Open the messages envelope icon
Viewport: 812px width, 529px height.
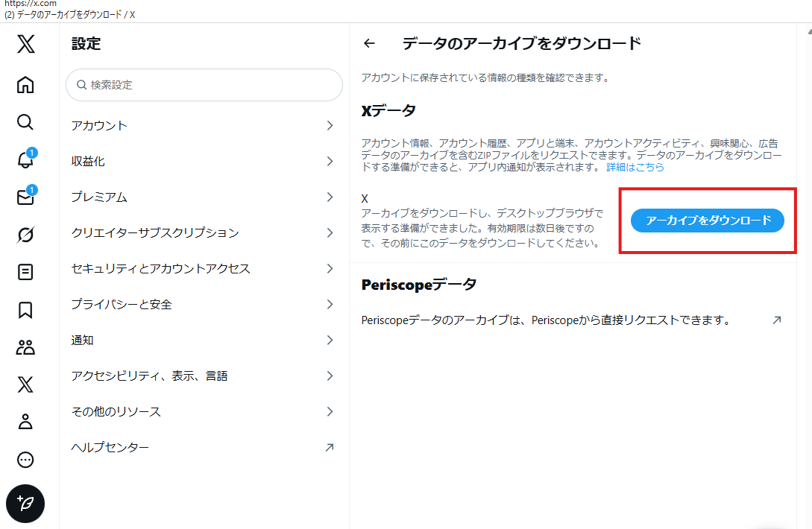[x=25, y=197]
